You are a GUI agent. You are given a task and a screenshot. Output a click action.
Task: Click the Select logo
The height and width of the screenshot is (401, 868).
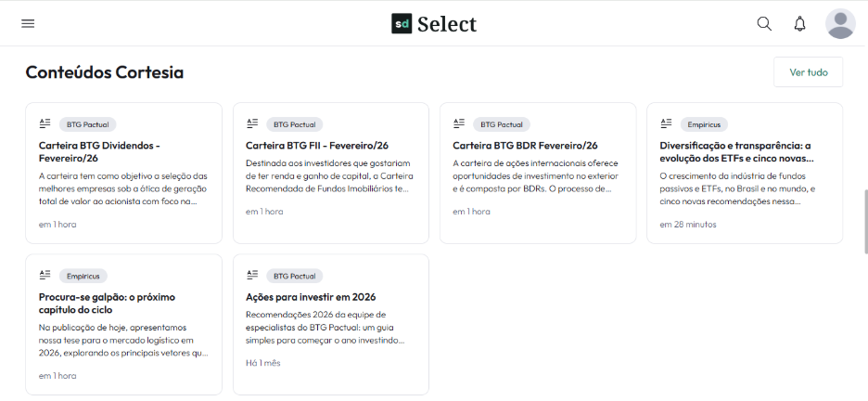click(x=434, y=23)
